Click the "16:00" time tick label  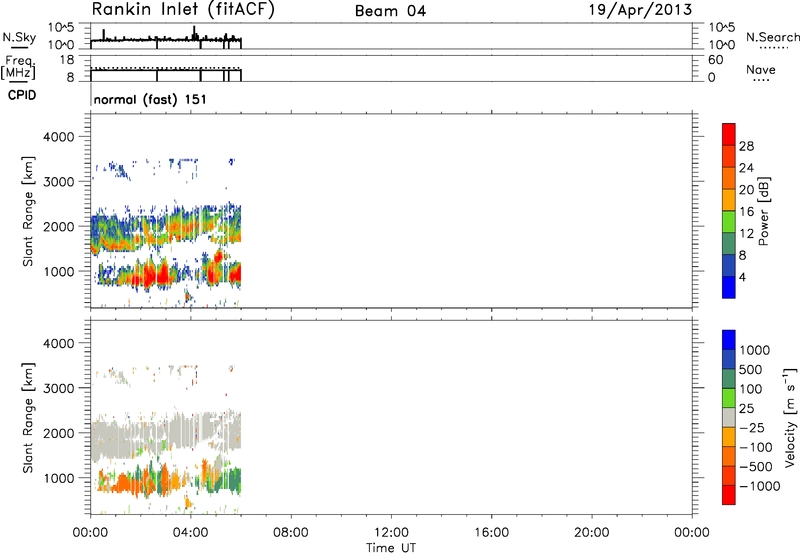point(491,533)
